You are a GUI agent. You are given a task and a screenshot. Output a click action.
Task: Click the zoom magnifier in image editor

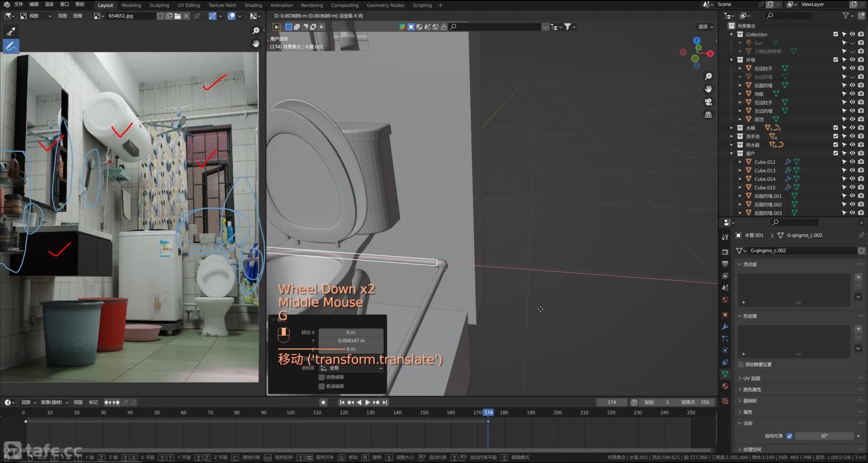click(256, 31)
